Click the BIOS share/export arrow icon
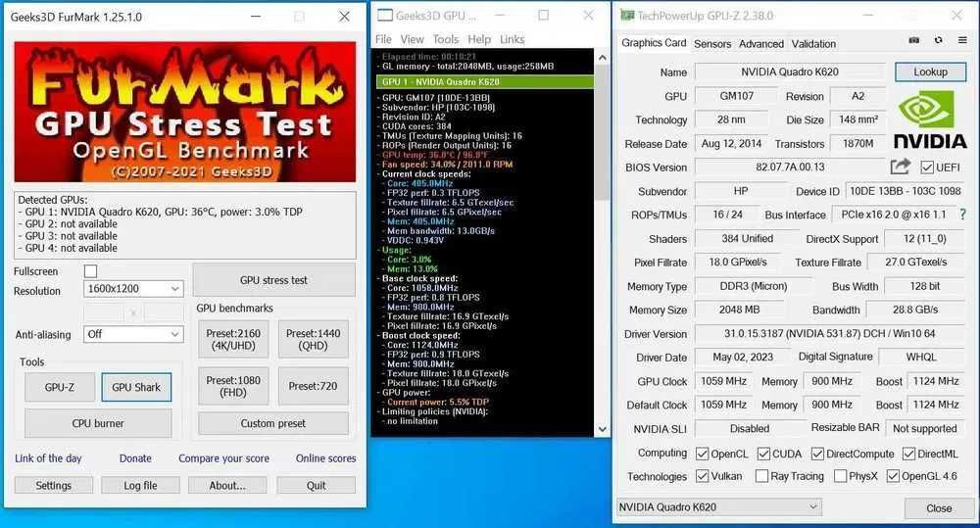This screenshot has height=528, width=980. [x=900, y=167]
